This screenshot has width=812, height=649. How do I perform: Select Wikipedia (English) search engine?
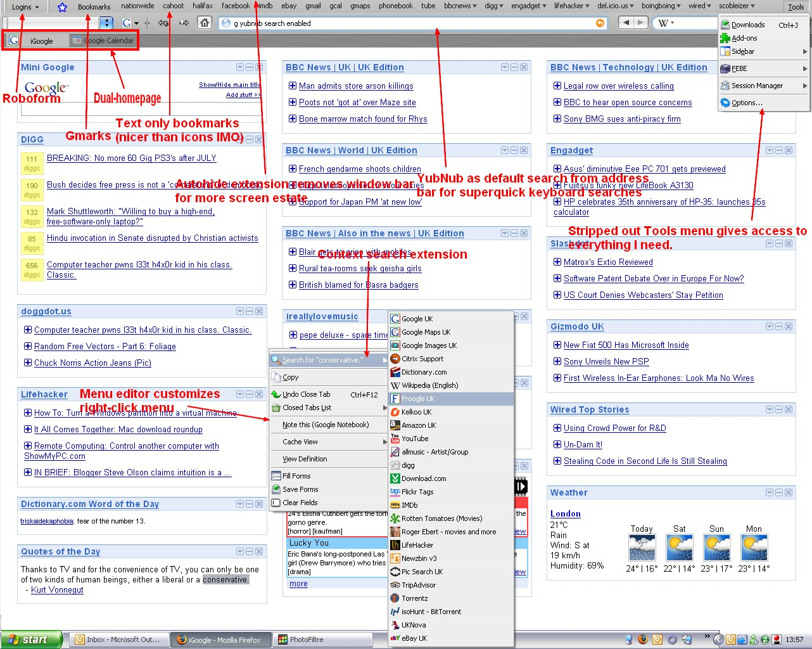point(450,385)
